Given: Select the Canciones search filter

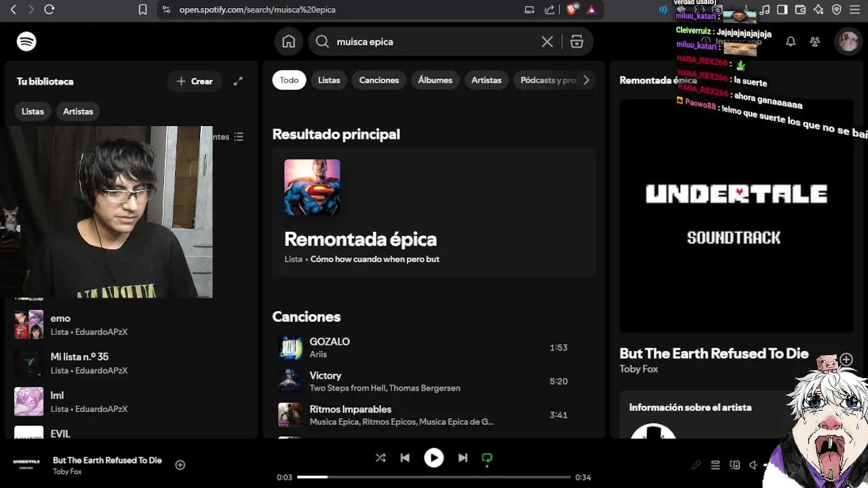Looking at the screenshot, I should (x=379, y=80).
